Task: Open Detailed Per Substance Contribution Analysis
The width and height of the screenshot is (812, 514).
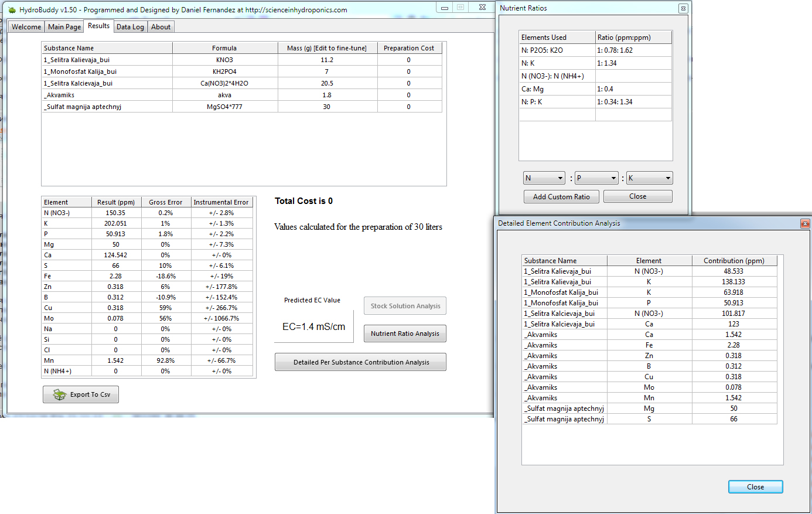Action: 361,362
